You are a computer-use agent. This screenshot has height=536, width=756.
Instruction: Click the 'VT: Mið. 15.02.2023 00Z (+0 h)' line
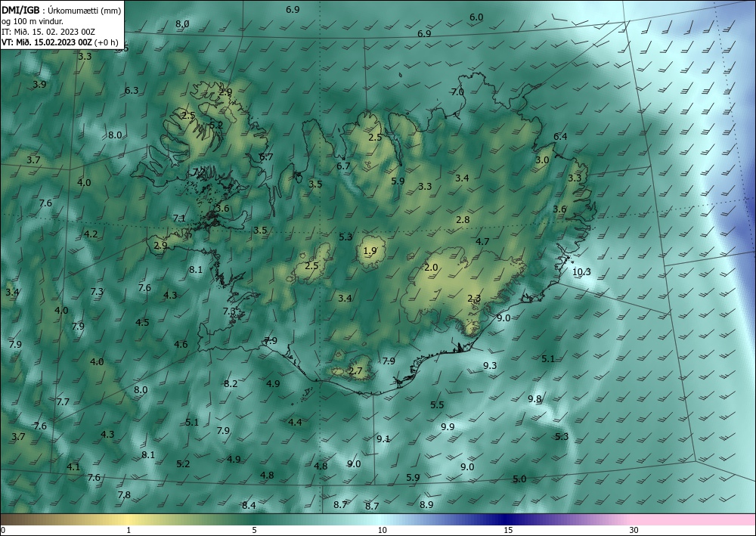[60, 42]
